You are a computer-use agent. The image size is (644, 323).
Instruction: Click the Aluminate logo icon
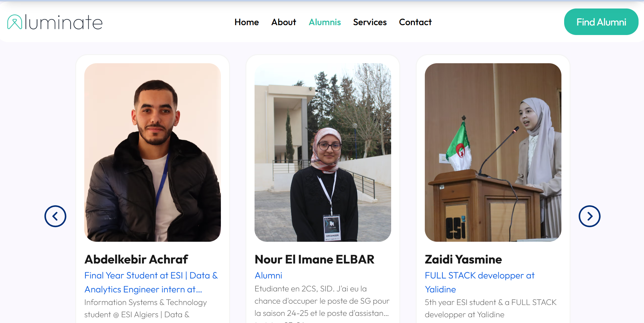(x=15, y=22)
